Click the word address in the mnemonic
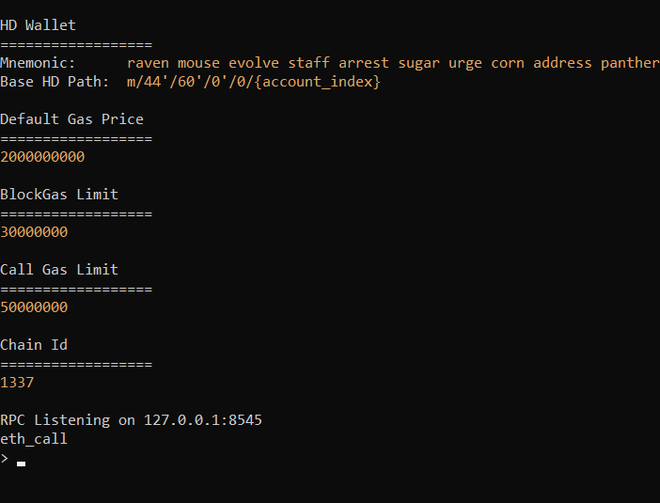The image size is (660, 503). pyautogui.click(x=562, y=63)
